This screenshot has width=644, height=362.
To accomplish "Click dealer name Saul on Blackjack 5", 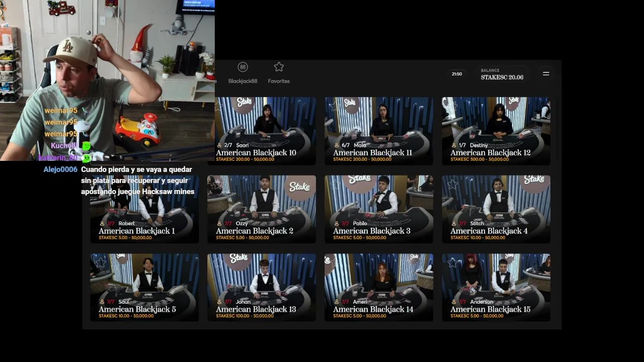I will point(124,302).
